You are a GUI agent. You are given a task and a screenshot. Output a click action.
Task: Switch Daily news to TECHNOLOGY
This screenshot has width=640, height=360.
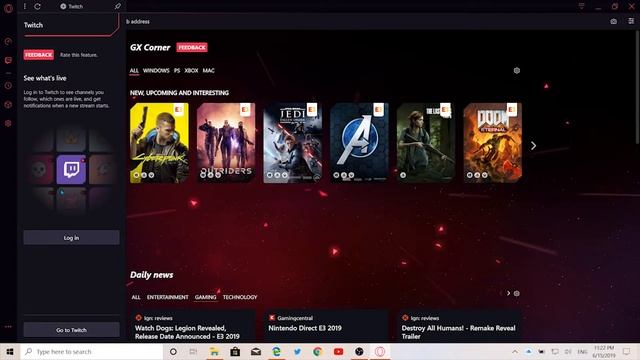click(240, 297)
